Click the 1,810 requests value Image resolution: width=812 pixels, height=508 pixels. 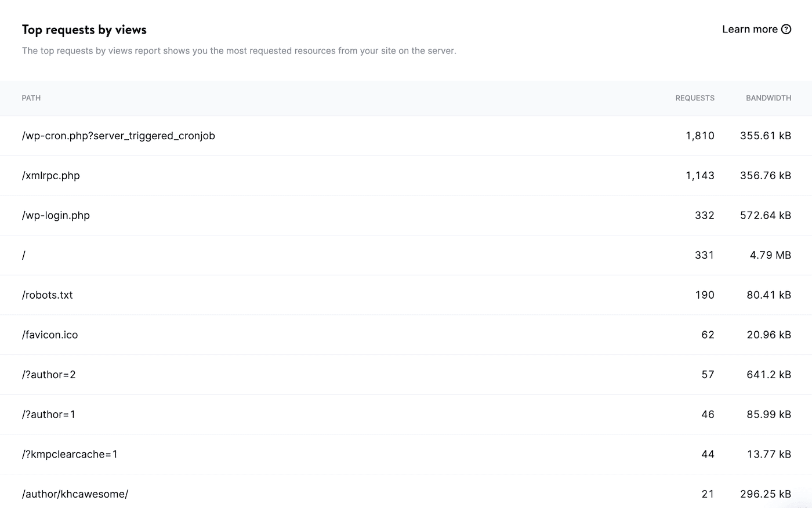pos(700,136)
